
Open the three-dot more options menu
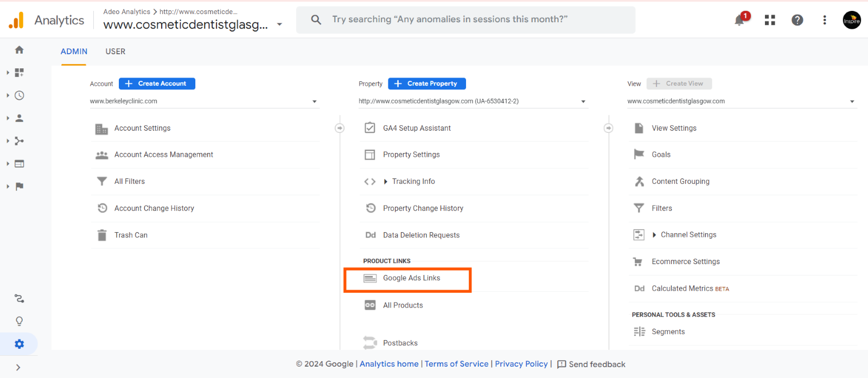(x=825, y=20)
